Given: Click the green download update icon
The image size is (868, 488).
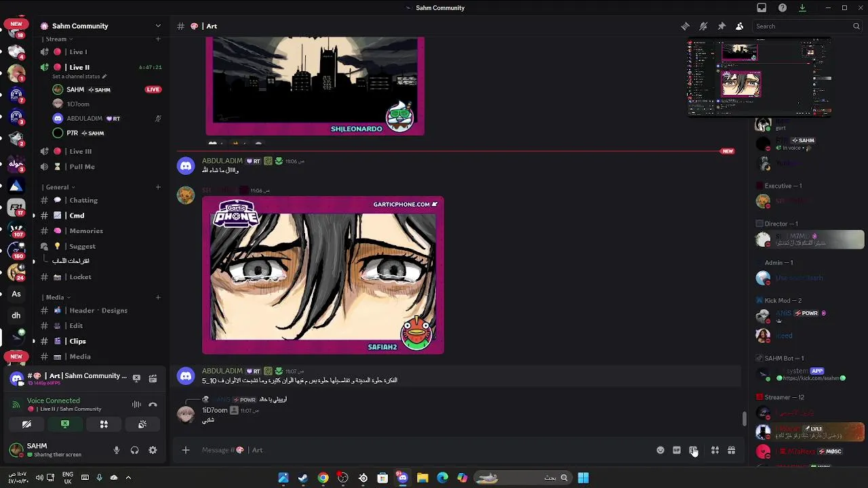Looking at the screenshot, I should (x=802, y=8).
